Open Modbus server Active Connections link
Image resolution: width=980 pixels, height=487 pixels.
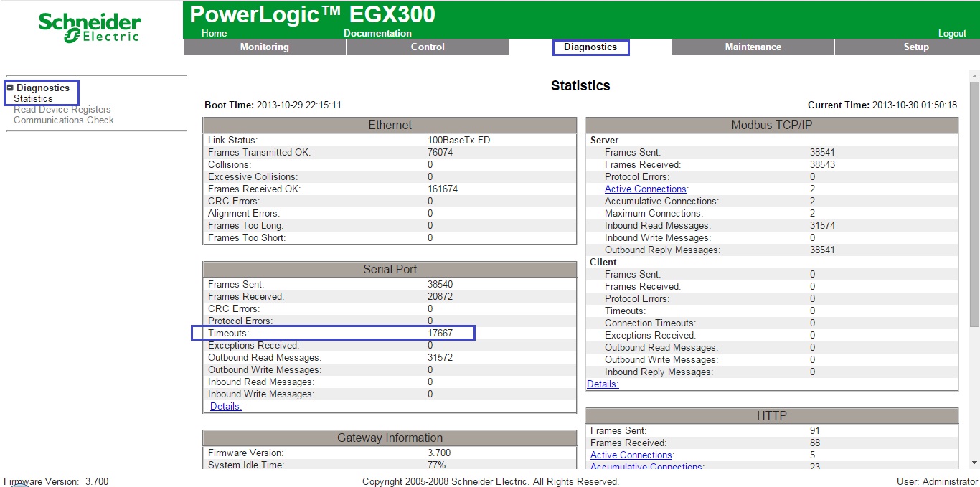(x=646, y=189)
